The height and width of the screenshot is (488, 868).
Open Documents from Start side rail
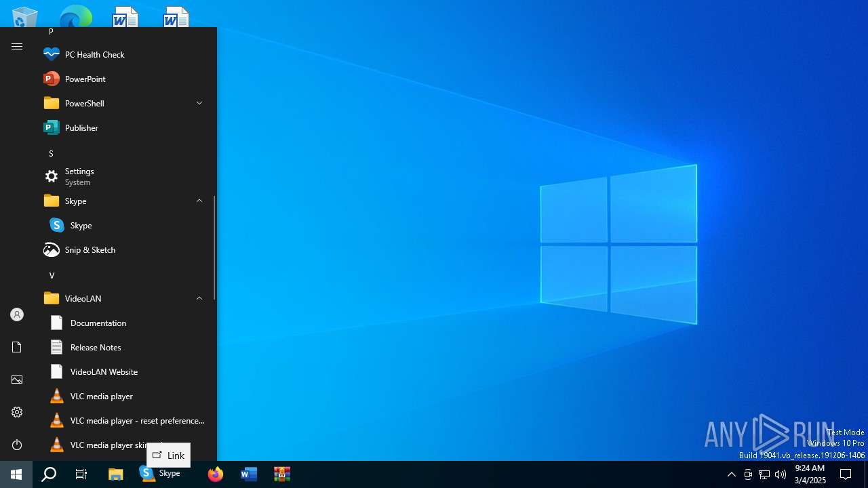17,347
